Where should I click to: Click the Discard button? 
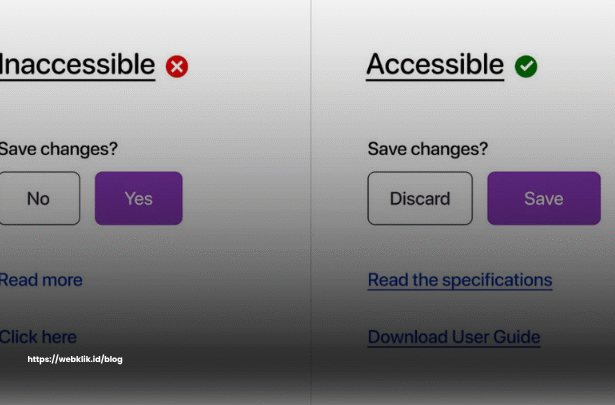[420, 198]
